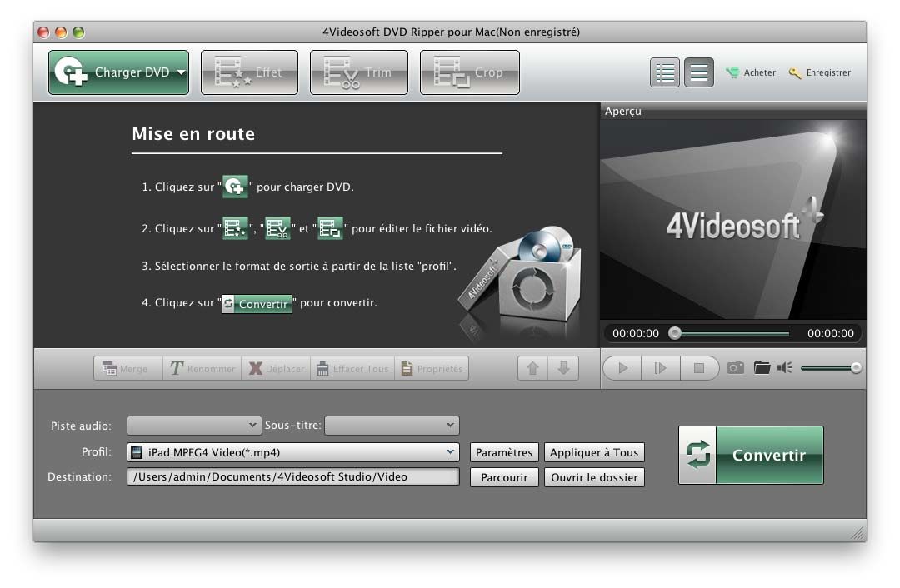
Task: Close the window with the red button
Action: click(x=43, y=32)
